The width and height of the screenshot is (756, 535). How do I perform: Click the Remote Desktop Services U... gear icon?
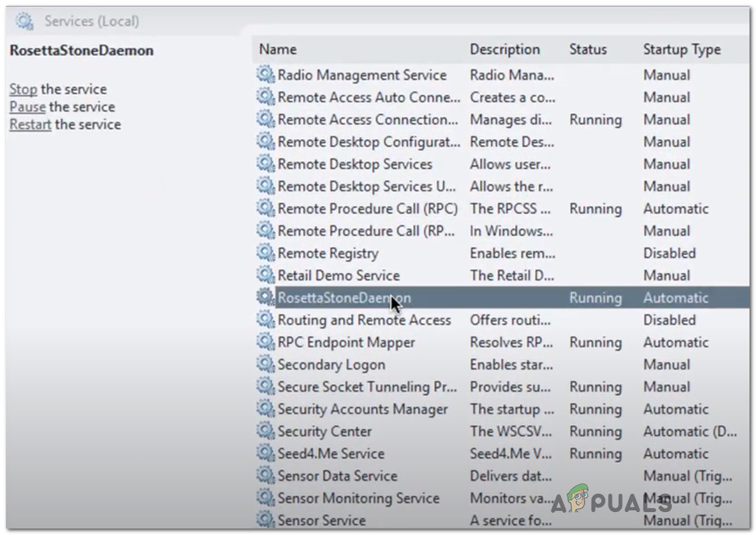point(266,186)
